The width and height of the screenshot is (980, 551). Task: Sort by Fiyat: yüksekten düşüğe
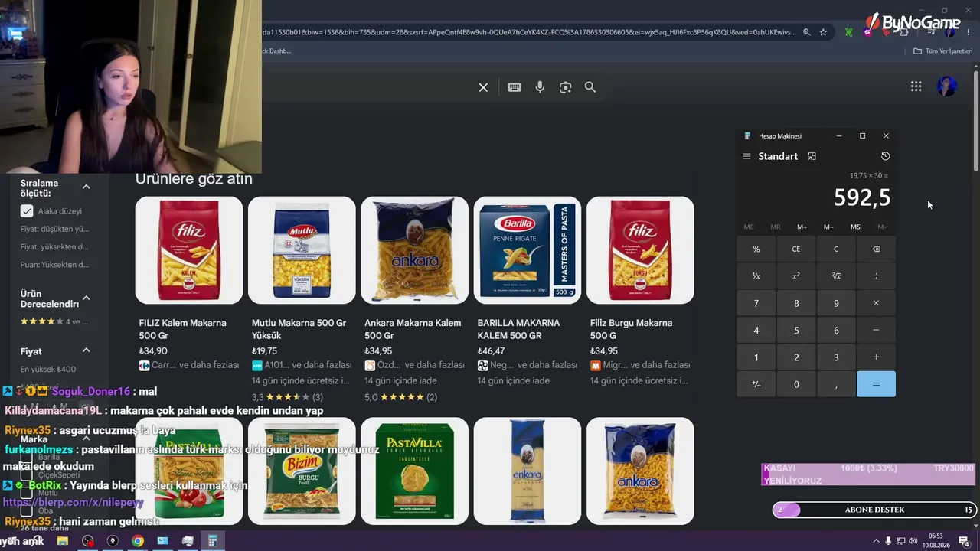[54, 246]
